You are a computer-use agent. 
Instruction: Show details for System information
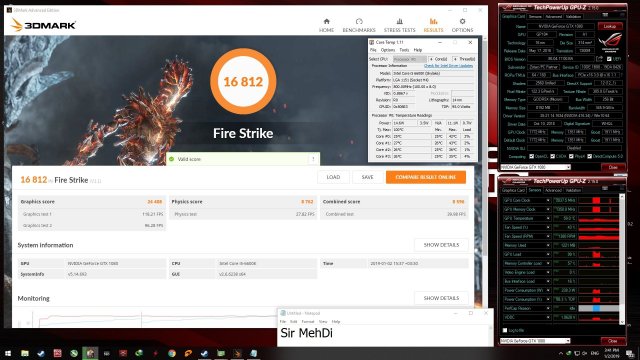point(441,245)
